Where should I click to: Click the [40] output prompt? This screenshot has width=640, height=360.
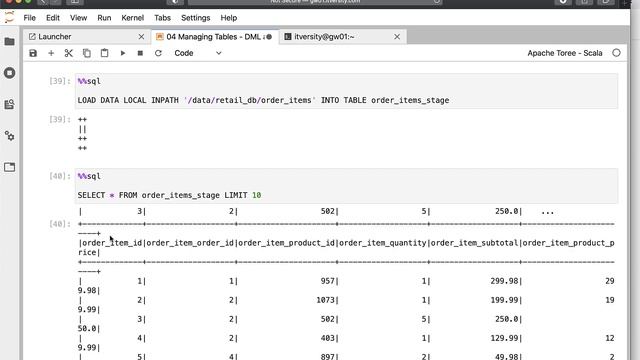60,224
